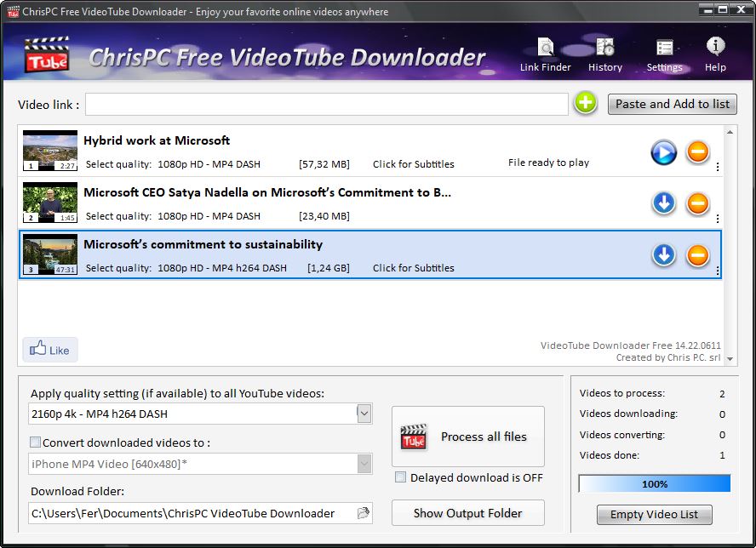Minimize the ChrisPC VideoTube Downloader window
Viewport: 756px width, 548px height.
coord(707,9)
